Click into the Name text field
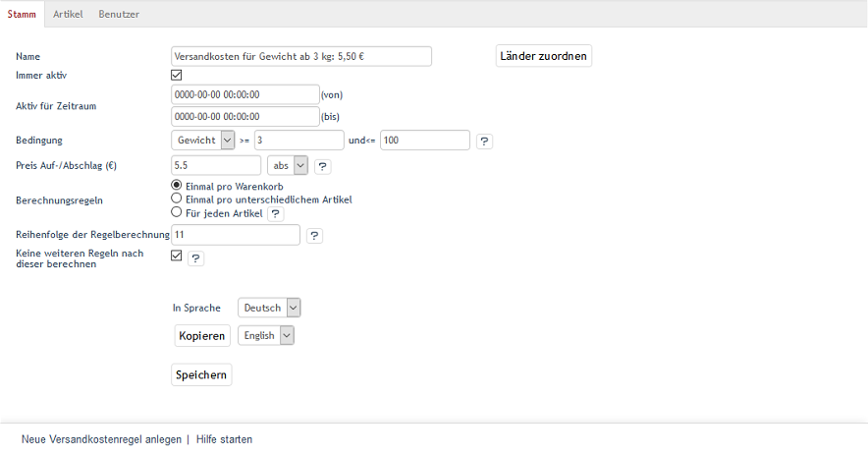 301,56
